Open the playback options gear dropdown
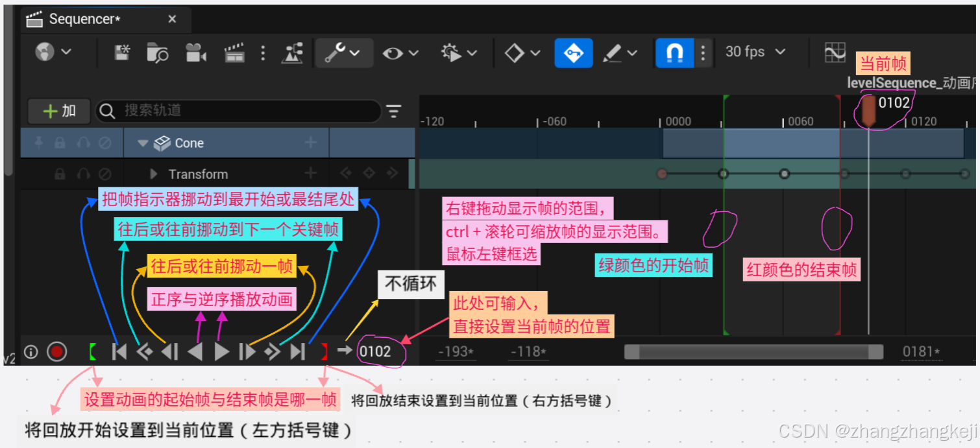This screenshot has height=448, width=980. 458,53
